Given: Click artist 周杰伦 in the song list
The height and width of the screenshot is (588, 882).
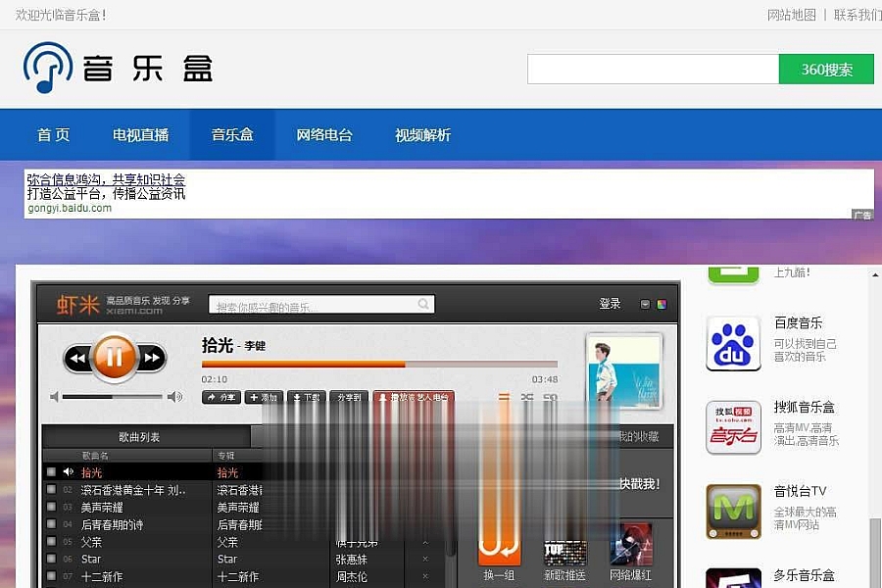Looking at the screenshot, I should (x=352, y=577).
